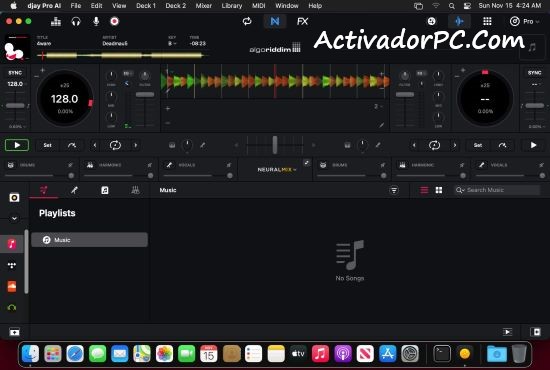Mute deck 1 vocals stem
Image resolution: width=550 pixels, height=370 pixels.
(229, 165)
